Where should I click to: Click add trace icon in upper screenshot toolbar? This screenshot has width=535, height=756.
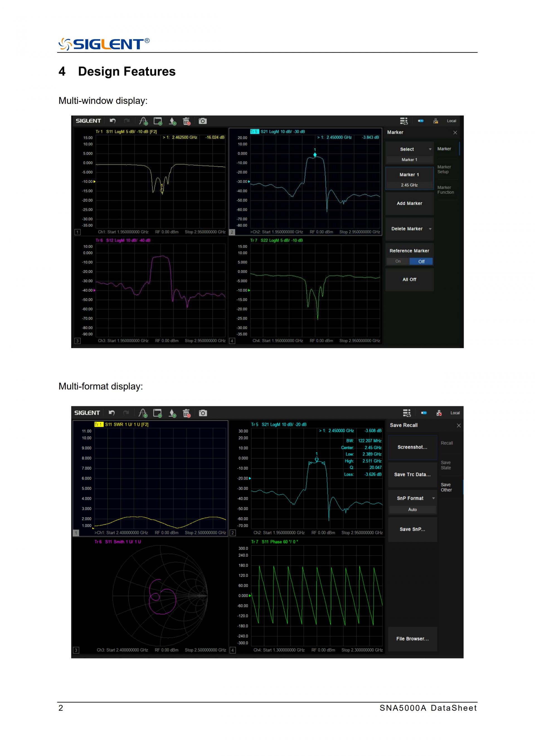coord(143,121)
